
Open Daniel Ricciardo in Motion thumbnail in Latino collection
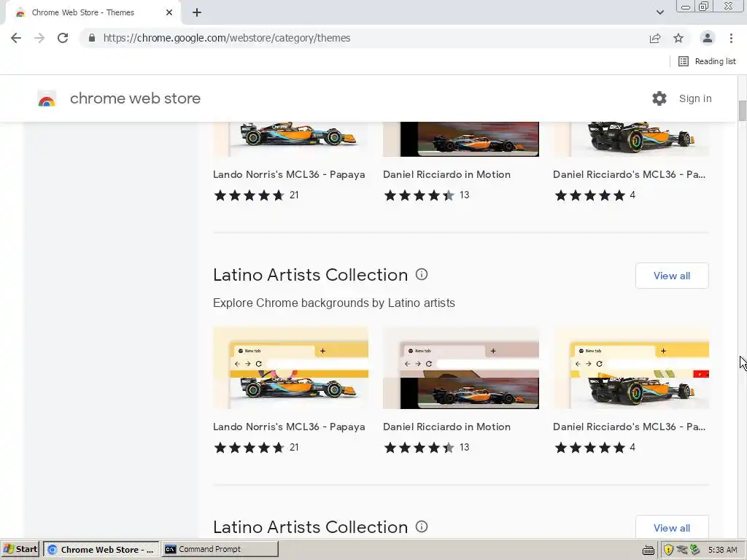pos(461,367)
